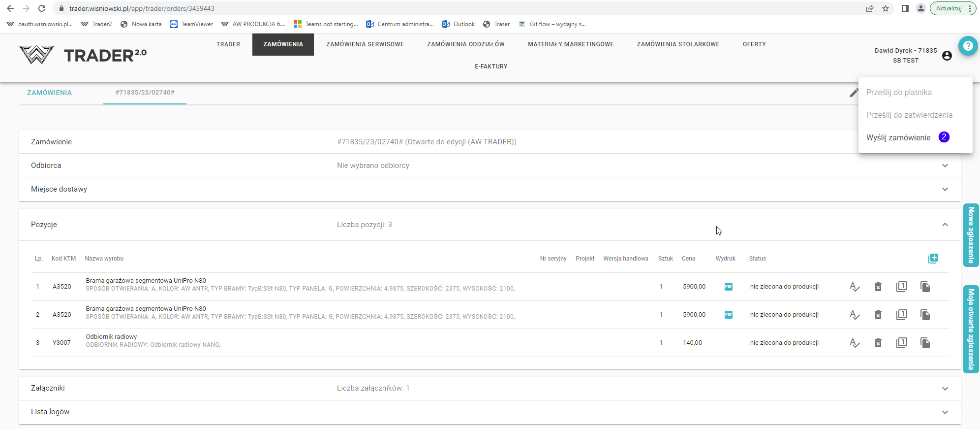The width and height of the screenshot is (980, 429).
Task: Delete position 3 with trash icon
Action: point(878,343)
